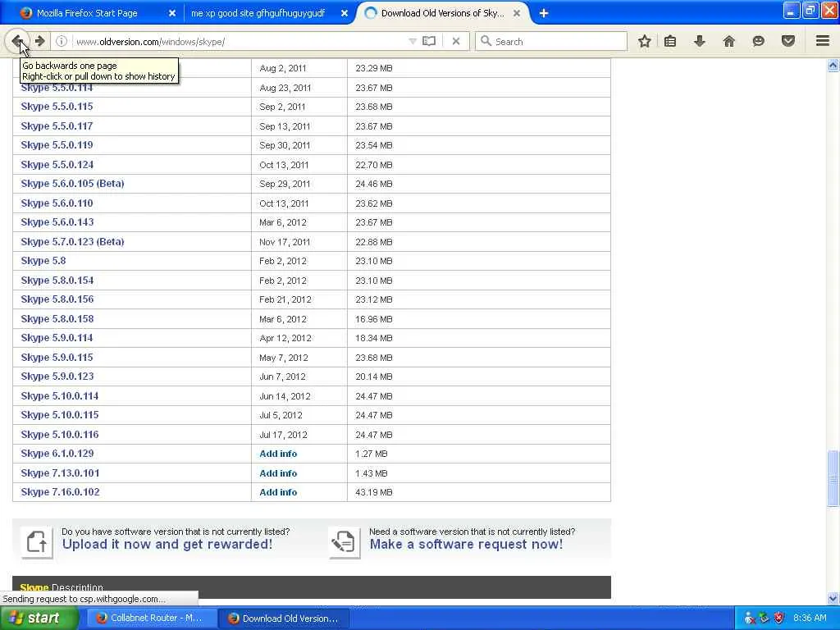Open Skype 5.9.0.114 link
The image size is (840, 630).
[57, 338]
